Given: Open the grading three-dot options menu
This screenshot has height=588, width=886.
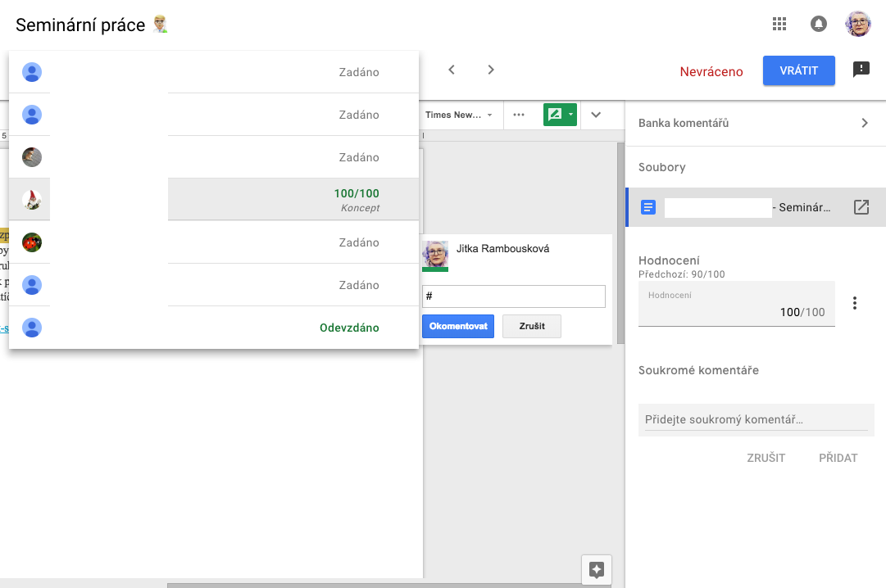Looking at the screenshot, I should (x=854, y=303).
